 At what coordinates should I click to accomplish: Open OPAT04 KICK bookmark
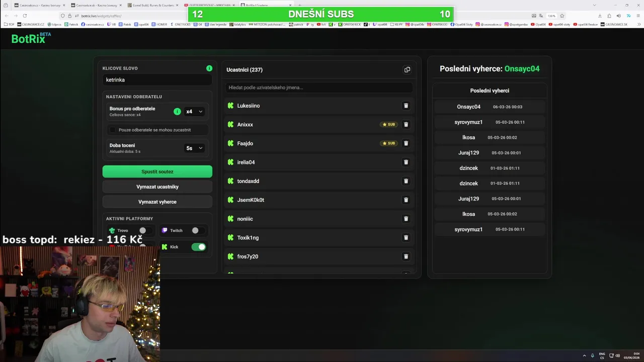click(350, 24)
